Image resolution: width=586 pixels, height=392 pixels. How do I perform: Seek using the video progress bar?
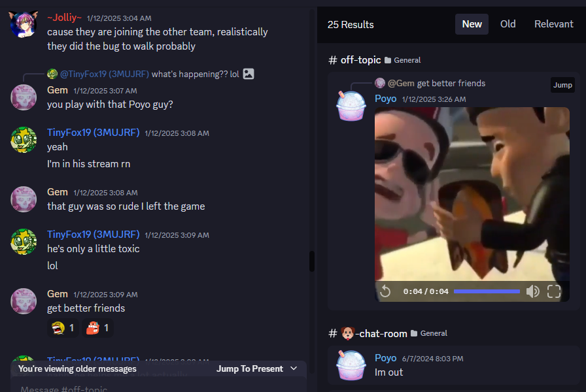coord(487,291)
